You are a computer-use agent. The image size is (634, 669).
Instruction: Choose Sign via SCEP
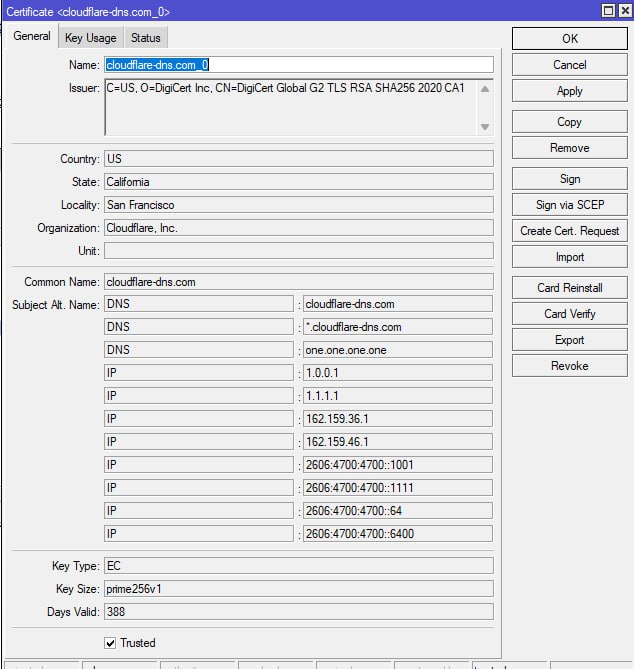point(570,205)
